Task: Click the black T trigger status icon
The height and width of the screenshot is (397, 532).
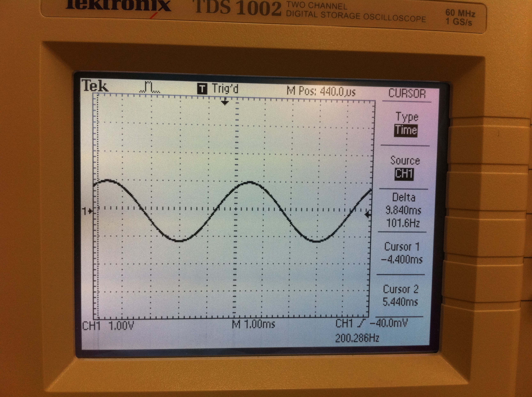Action: 202,89
